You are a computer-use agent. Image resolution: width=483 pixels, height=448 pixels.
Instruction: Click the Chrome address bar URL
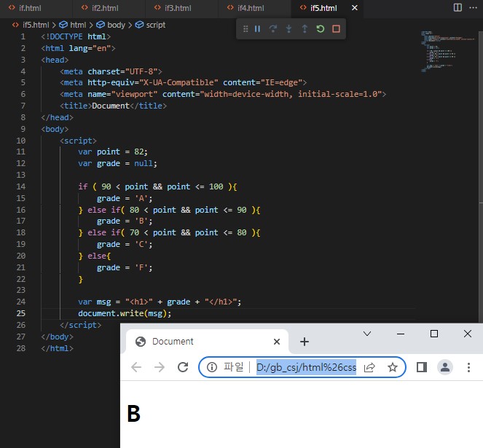coord(306,367)
